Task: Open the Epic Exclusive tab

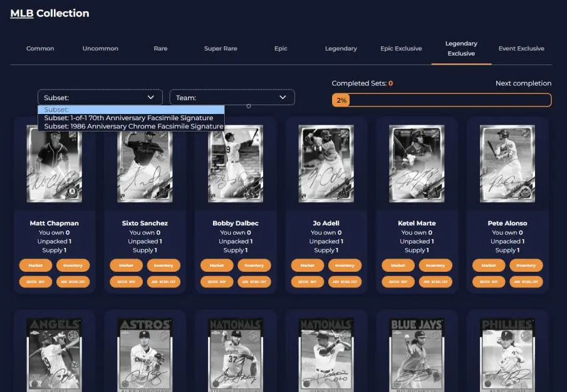Action: coord(401,48)
